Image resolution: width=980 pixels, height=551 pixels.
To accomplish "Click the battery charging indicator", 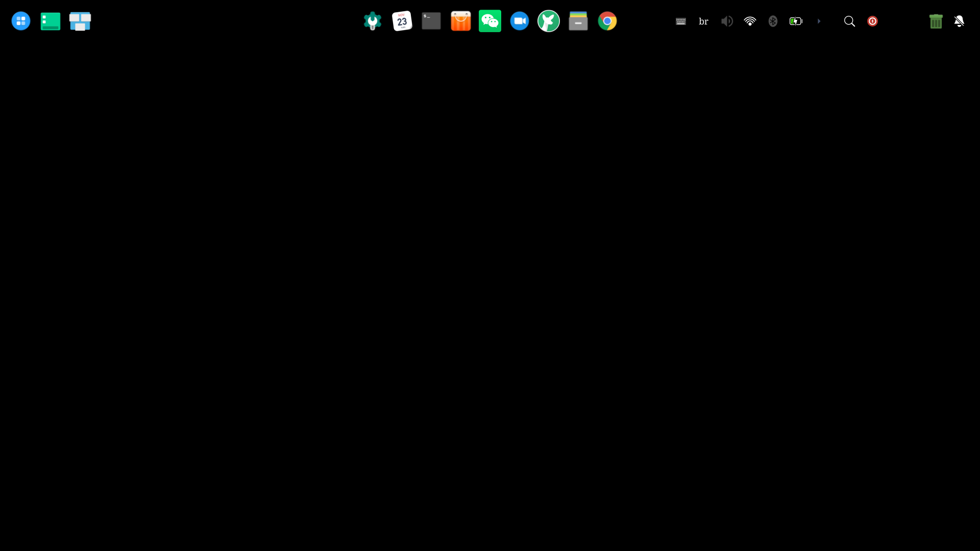I will point(796,21).
